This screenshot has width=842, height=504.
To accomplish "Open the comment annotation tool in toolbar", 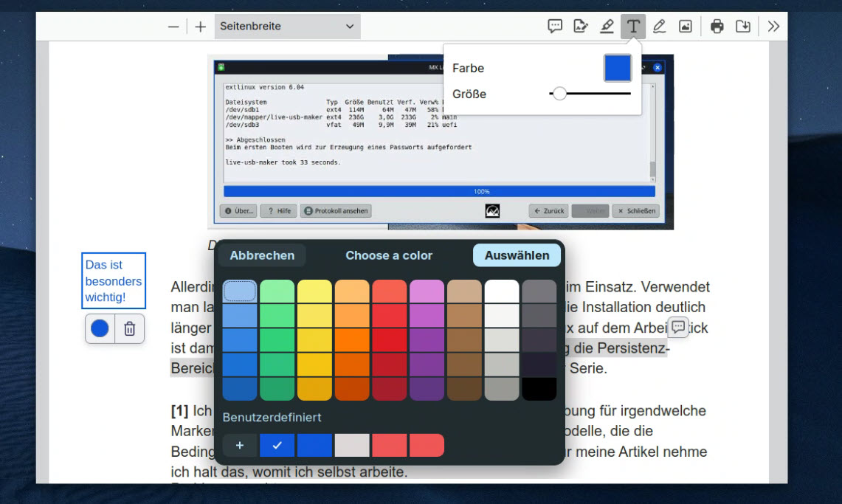I will click(555, 27).
